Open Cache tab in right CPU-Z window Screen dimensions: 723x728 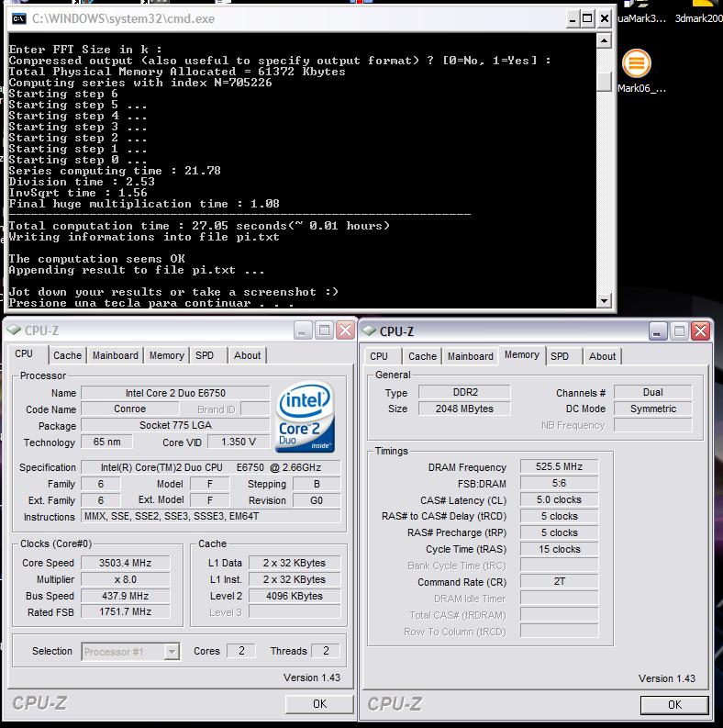[x=422, y=356]
